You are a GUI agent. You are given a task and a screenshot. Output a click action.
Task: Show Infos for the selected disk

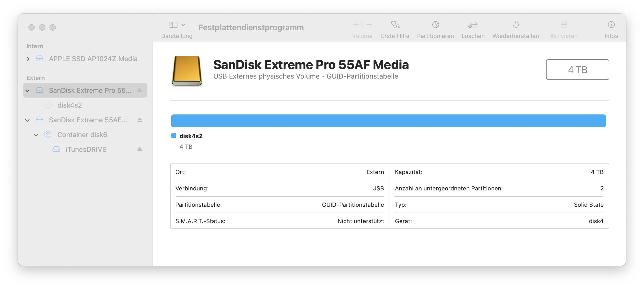pos(611,26)
